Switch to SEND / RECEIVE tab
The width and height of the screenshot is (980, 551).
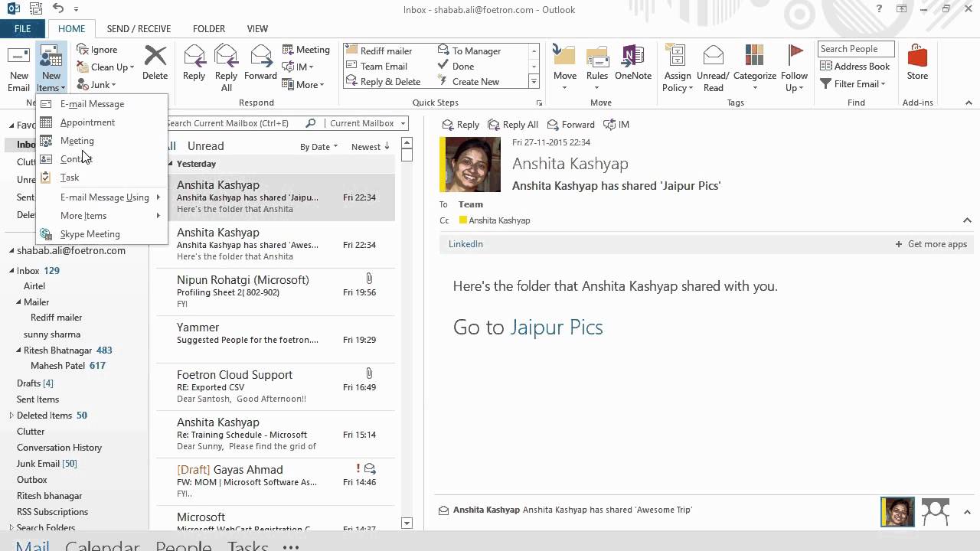point(139,29)
